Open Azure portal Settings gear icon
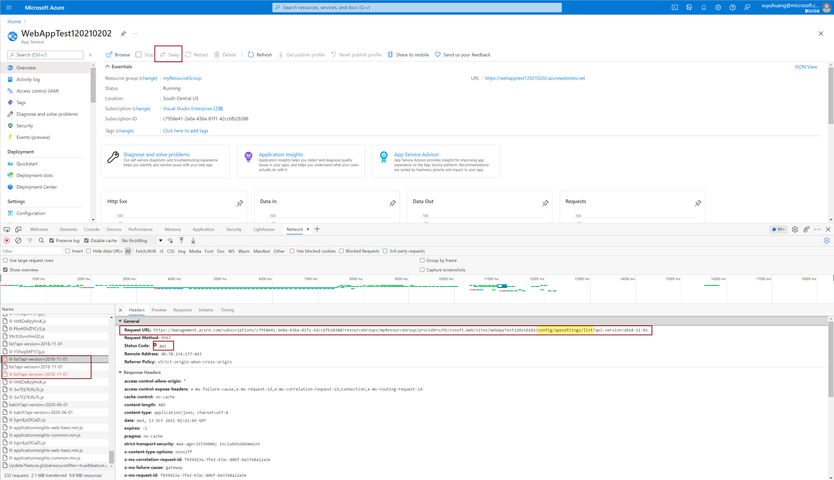Image resolution: width=834 pixels, height=480 pixels. pyautogui.click(x=718, y=7)
